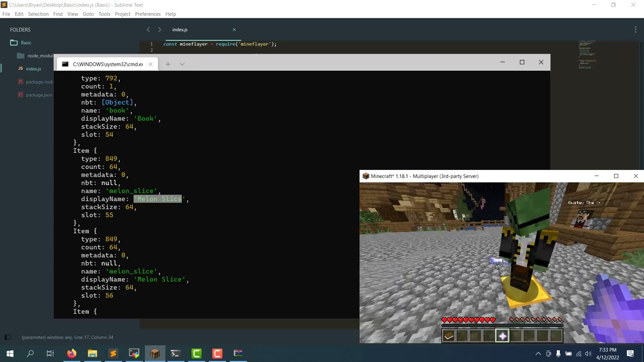Show hidden system tray icons
Viewport: 644px width, 362px height.
[538, 353]
